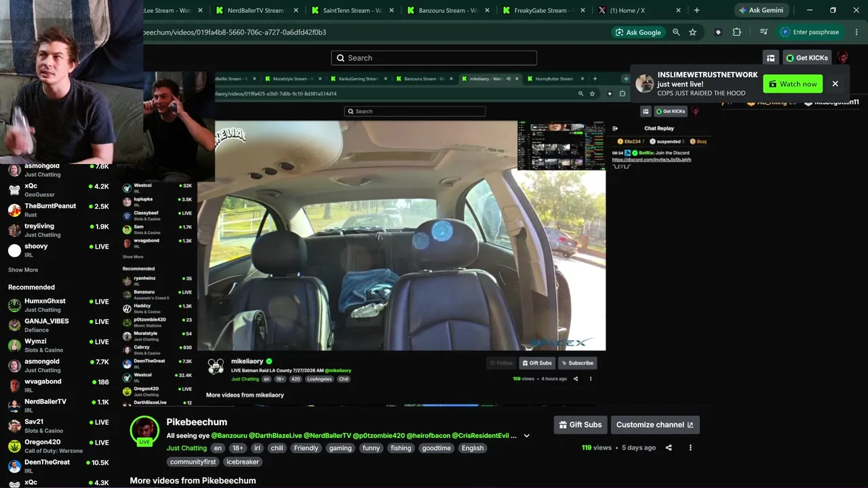Open the browser zoom magnifier icon

click(676, 32)
